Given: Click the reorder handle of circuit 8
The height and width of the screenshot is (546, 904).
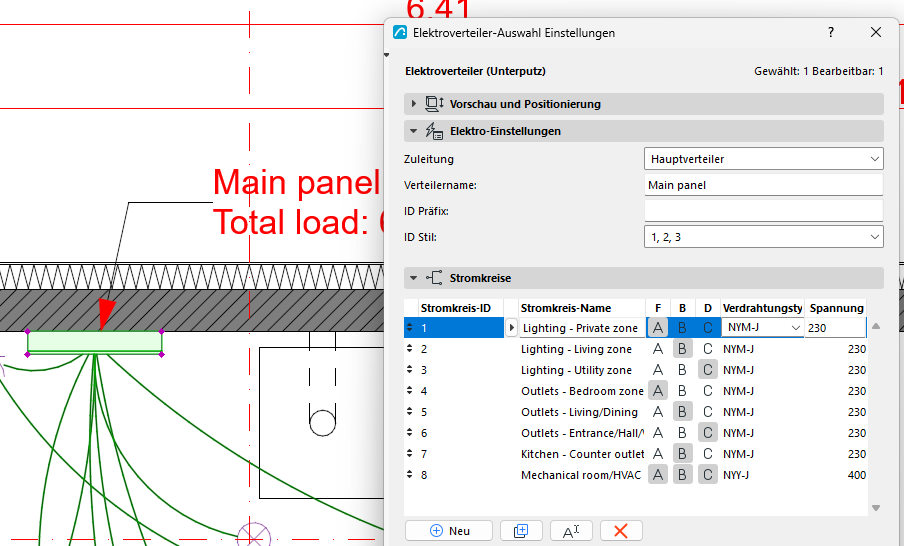Looking at the screenshot, I should (409, 474).
